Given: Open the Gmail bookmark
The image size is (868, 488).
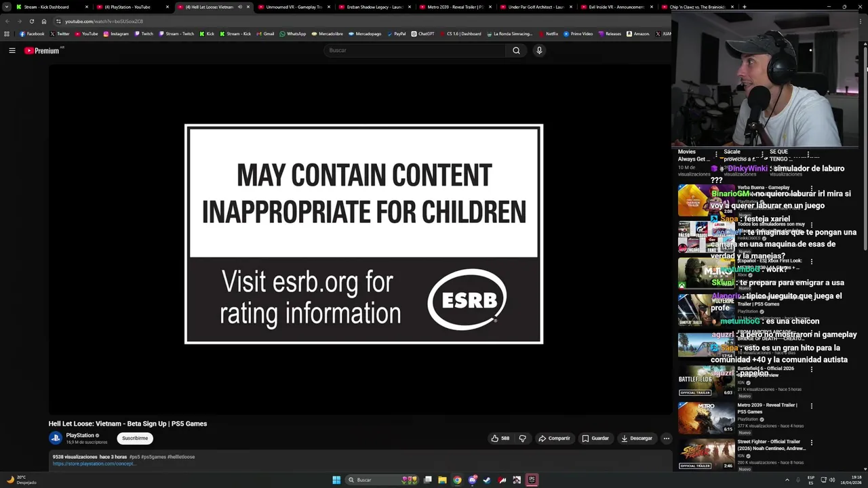Looking at the screenshot, I should [x=265, y=34].
